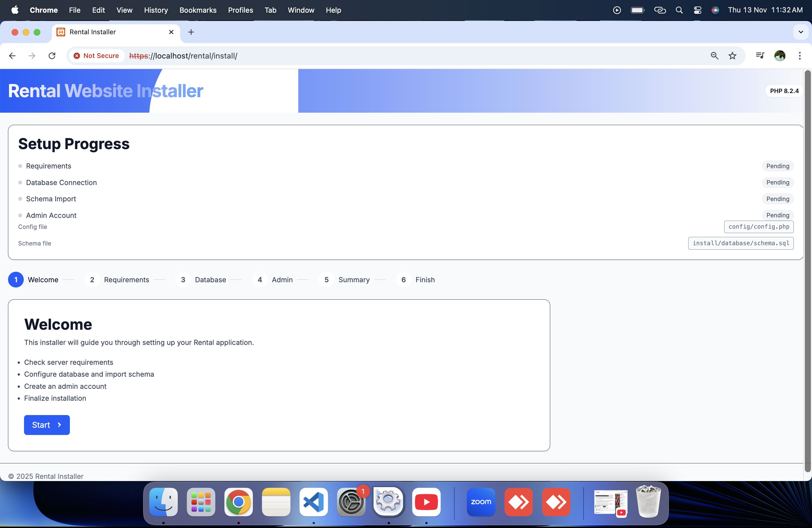Open a new tab with plus icon
The width and height of the screenshot is (812, 528).
191,32
